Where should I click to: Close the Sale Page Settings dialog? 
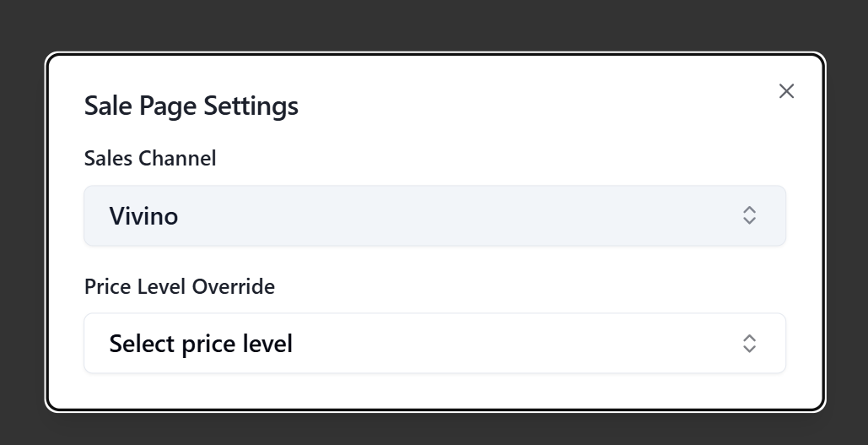pyautogui.click(x=786, y=91)
